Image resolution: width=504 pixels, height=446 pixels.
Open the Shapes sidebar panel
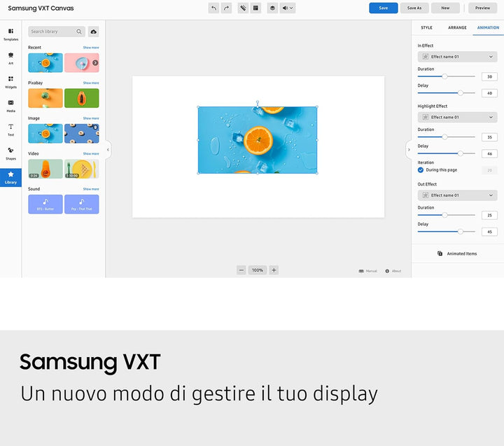(11, 153)
